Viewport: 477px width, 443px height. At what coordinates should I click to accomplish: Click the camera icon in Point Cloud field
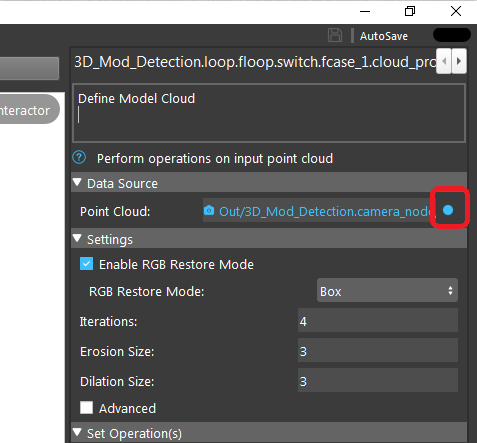(209, 210)
